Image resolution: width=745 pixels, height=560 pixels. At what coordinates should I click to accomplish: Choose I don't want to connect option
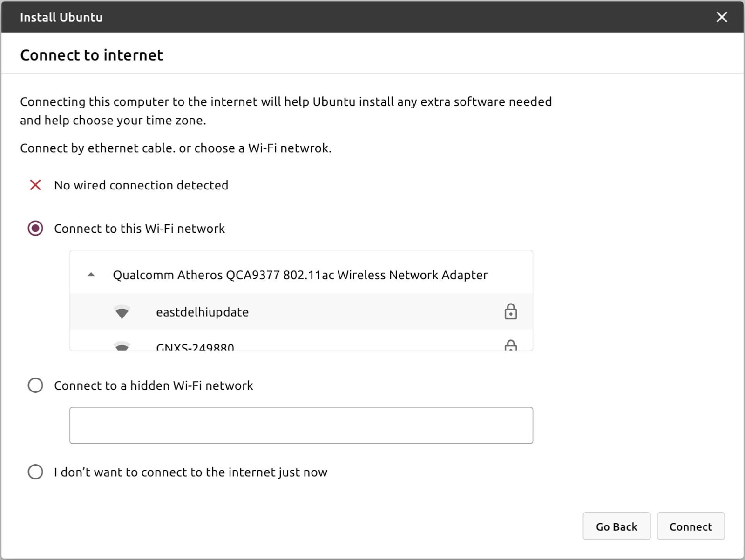pyautogui.click(x=35, y=472)
